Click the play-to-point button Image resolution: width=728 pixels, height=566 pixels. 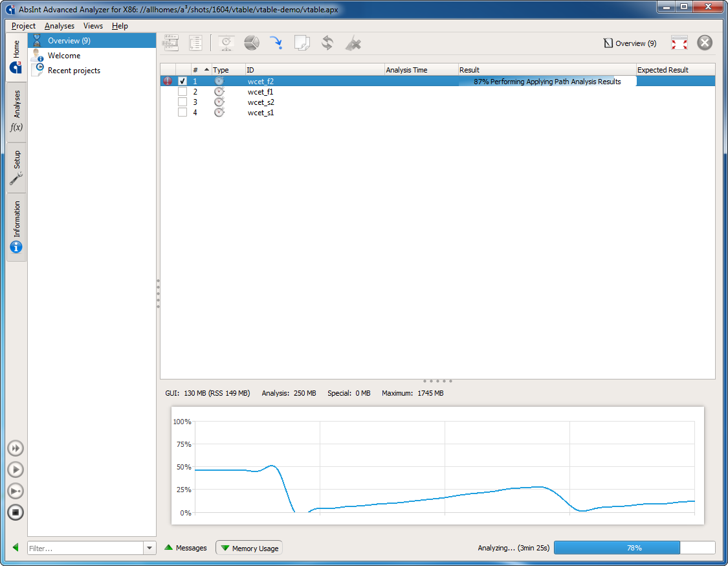click(x=16, y=491)
